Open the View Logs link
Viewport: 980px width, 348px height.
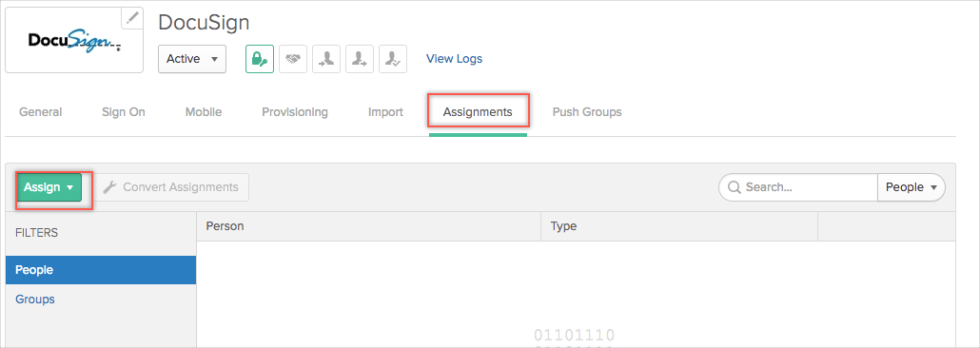455,59
